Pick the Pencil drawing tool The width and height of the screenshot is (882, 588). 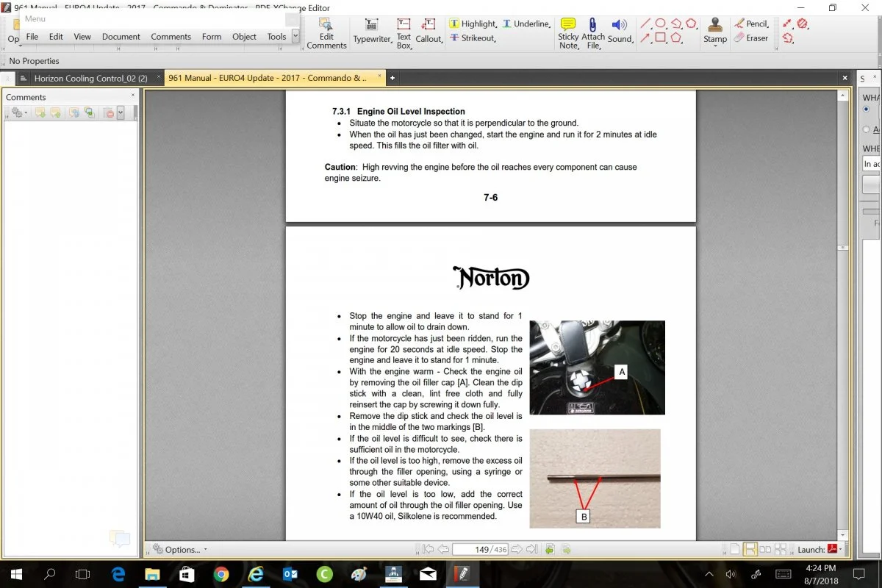coord(751,24)
